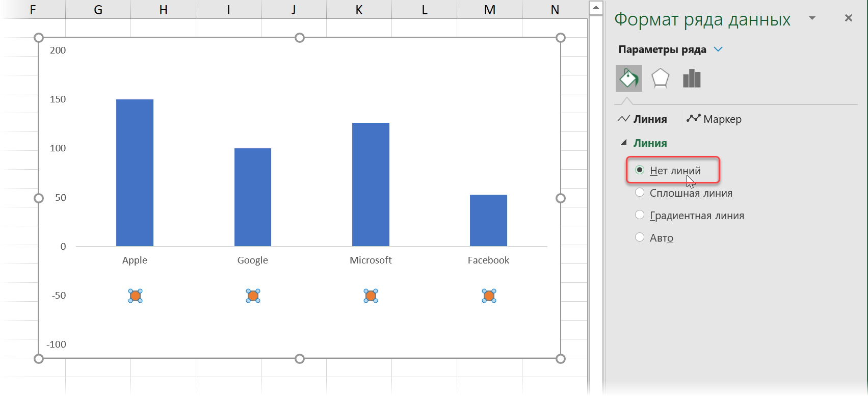Click the chart's top-left corner handle
Viewport: 868px width, 396px height.
click(x=39, y=38)
